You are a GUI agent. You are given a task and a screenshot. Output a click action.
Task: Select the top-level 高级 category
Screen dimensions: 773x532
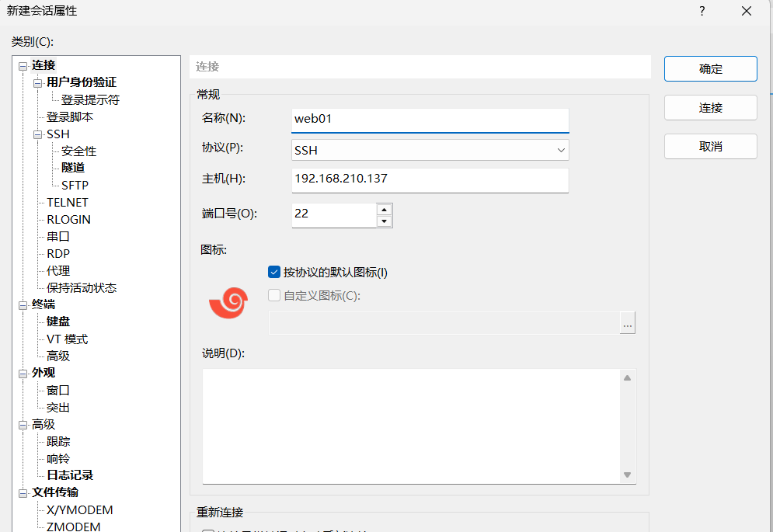[44, 424]
